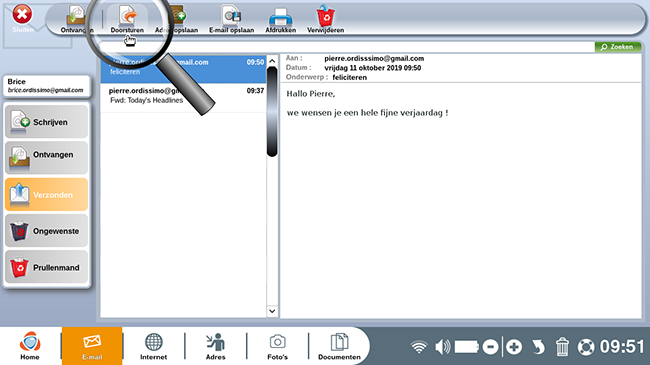
Task: Open the Adres contacts app
Action: tap(216, 346)
